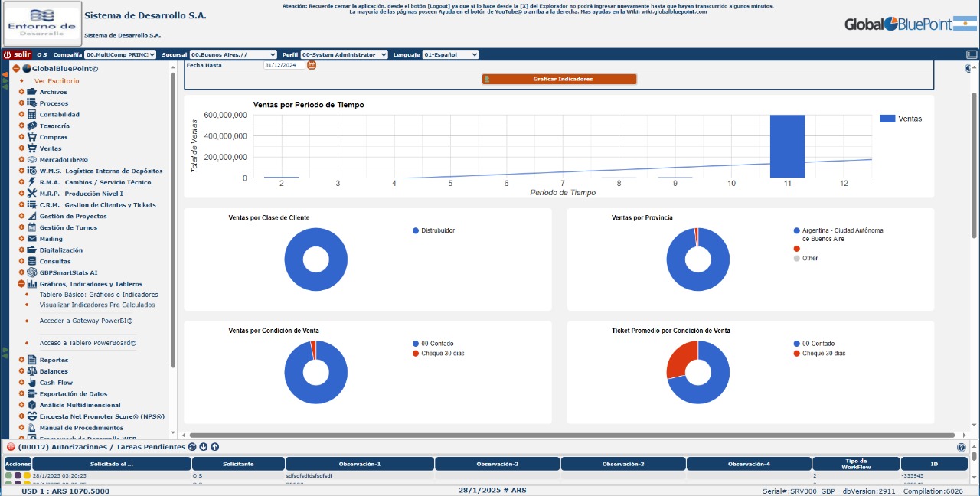Expand the Archivos tree node
This screenshot has width=980, height=496.
[22, 92]
